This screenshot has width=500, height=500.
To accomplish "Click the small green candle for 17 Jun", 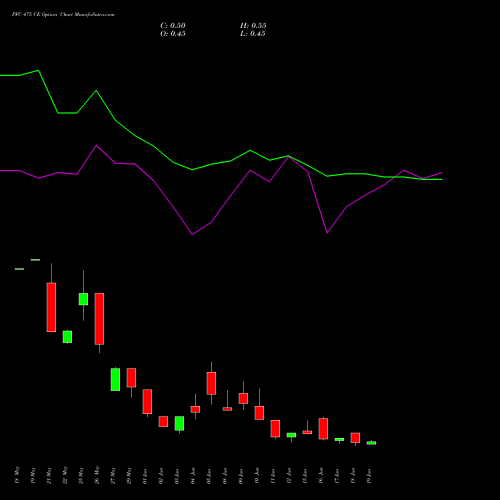I will coord(339,439).
